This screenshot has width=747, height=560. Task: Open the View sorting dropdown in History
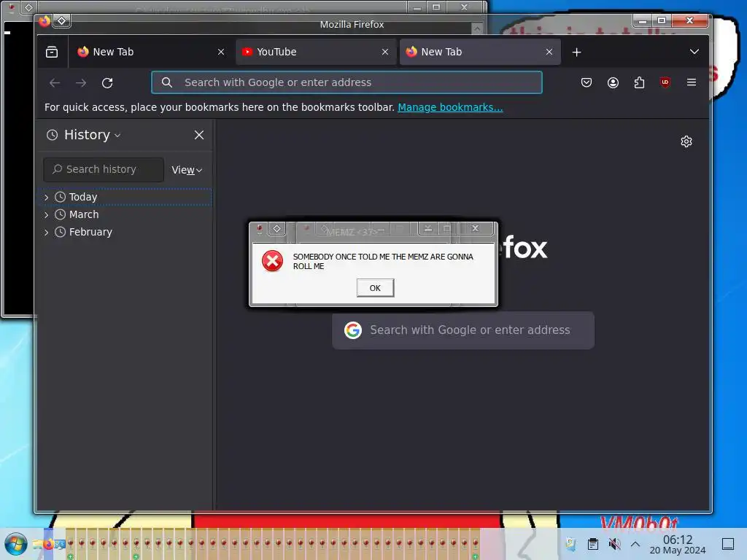point(187,170)
